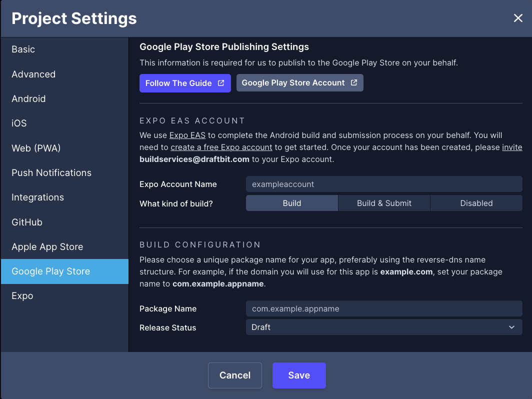Open the Advanced settings section

click(65, 74)
